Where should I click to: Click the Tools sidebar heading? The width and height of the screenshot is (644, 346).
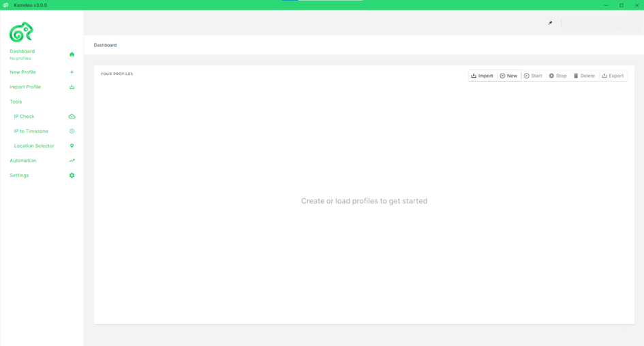[16, 101]
